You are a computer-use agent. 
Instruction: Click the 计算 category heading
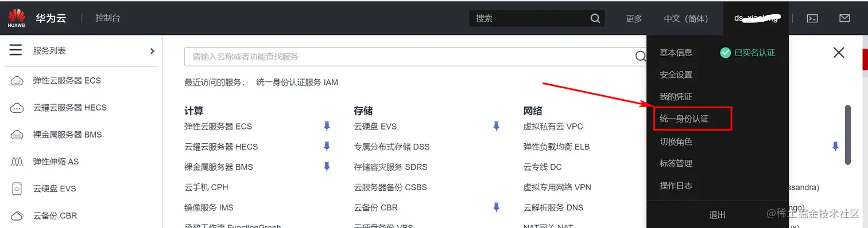(x=193, y=111)
